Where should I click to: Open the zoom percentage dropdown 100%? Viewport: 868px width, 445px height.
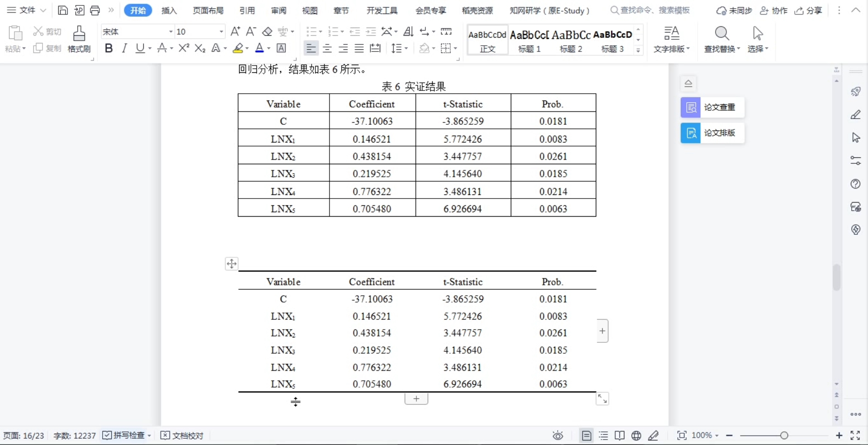pos(705,435)
